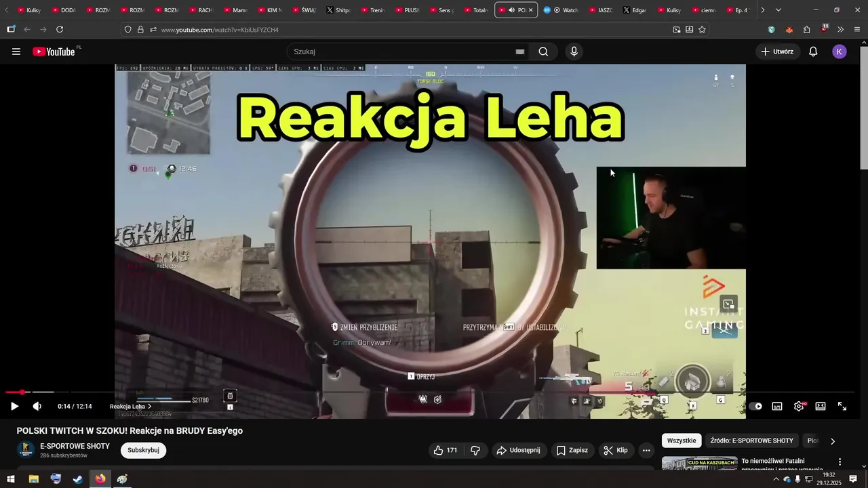
Task: Open the E-SPORTOWE SHOTY channel avatar
Action: click(26, 450)
